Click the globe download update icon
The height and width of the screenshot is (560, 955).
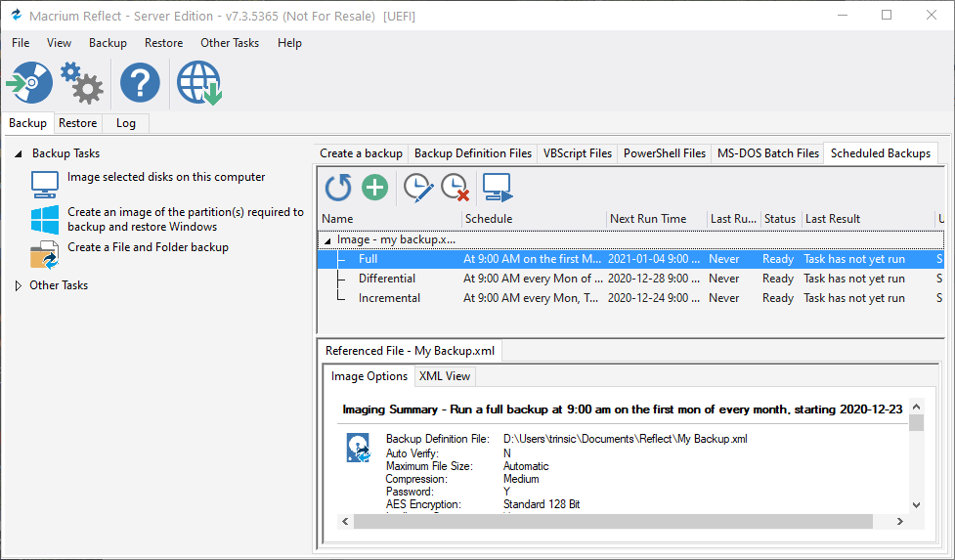[x=199, y=83]
